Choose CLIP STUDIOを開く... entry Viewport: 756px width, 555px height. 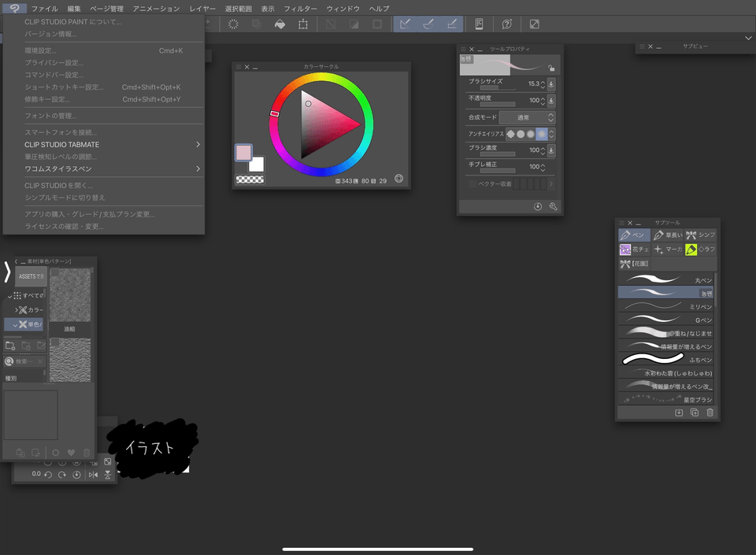click(104, 186)
